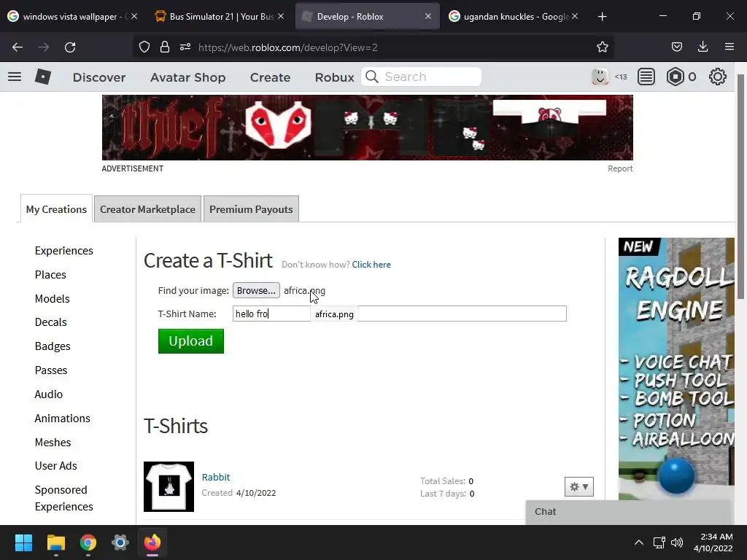Viewport: 747px width, 560px height.
Task: Open Robux in the top navigation
Action: click(x=334, y=77)
